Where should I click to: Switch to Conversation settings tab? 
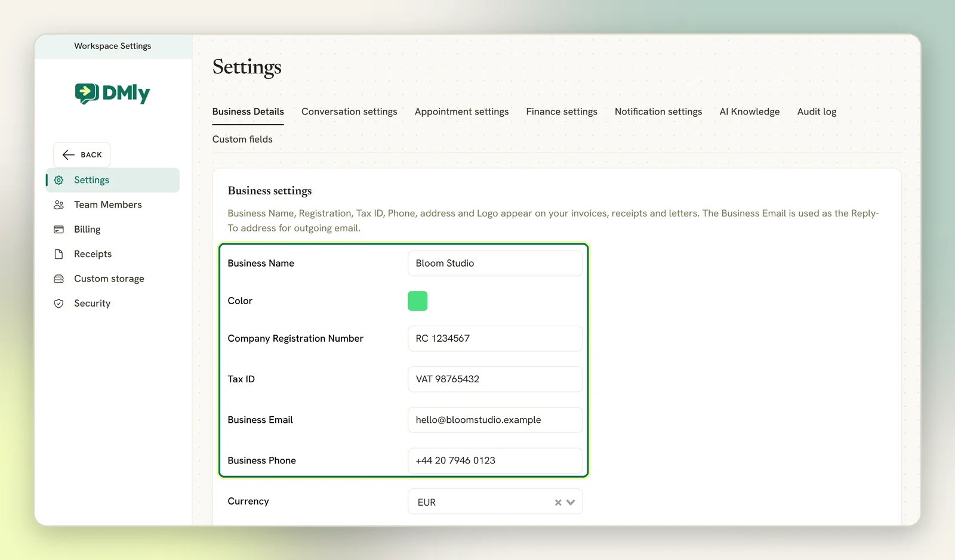click(x=349, y=112)
